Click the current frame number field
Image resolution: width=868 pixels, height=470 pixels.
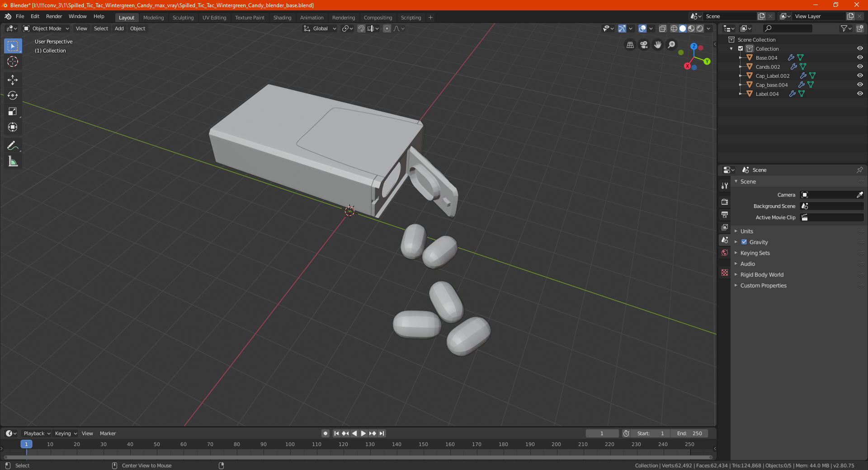[x=602, y=433]
